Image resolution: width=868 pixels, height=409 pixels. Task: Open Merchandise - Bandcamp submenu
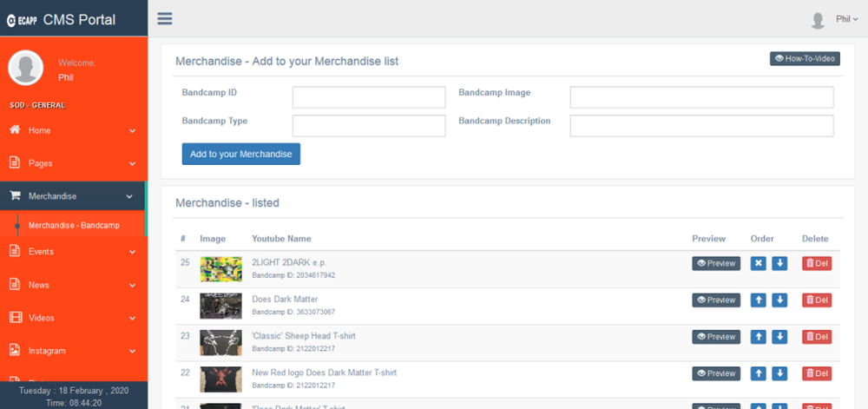click(74, 225)
